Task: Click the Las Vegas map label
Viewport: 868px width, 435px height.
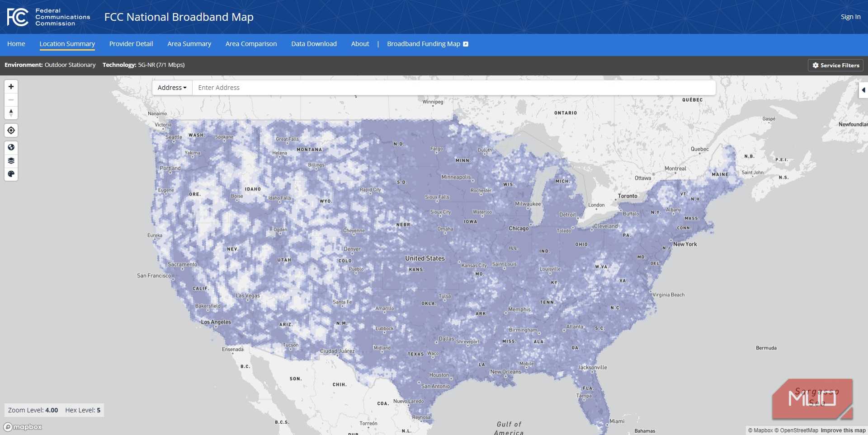Action: pyautogui.click(x=248, y=296)
